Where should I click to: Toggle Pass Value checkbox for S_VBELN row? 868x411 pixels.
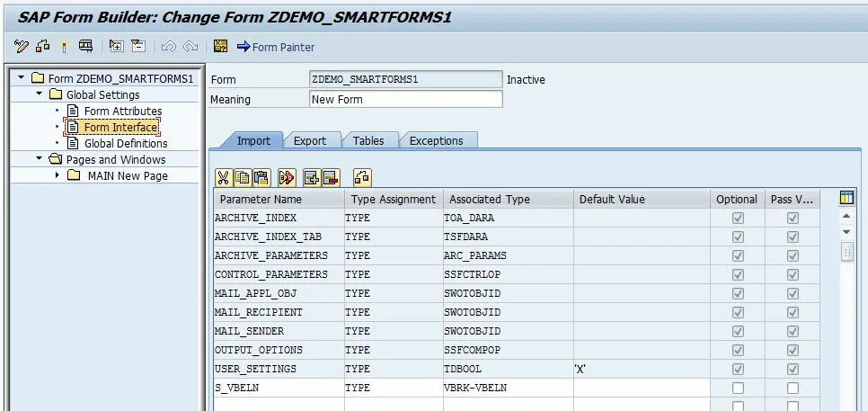pyautogui.click(x=793, y=388)
